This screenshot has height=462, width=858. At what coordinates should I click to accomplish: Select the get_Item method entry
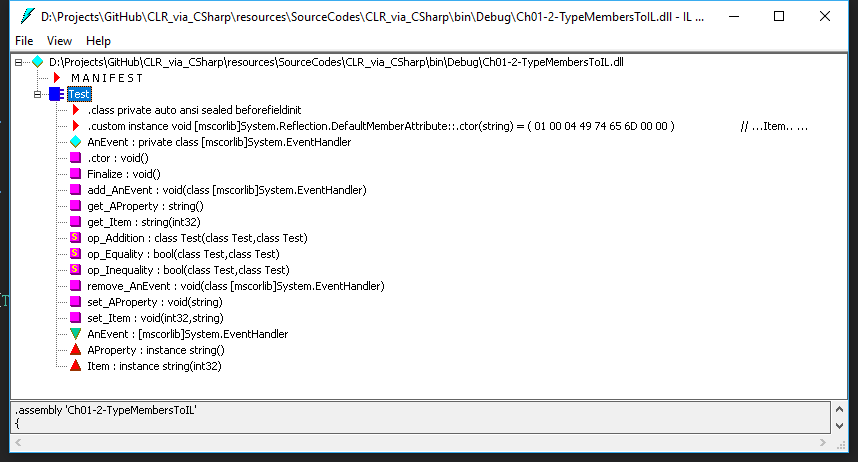click(x=139, y=222)
